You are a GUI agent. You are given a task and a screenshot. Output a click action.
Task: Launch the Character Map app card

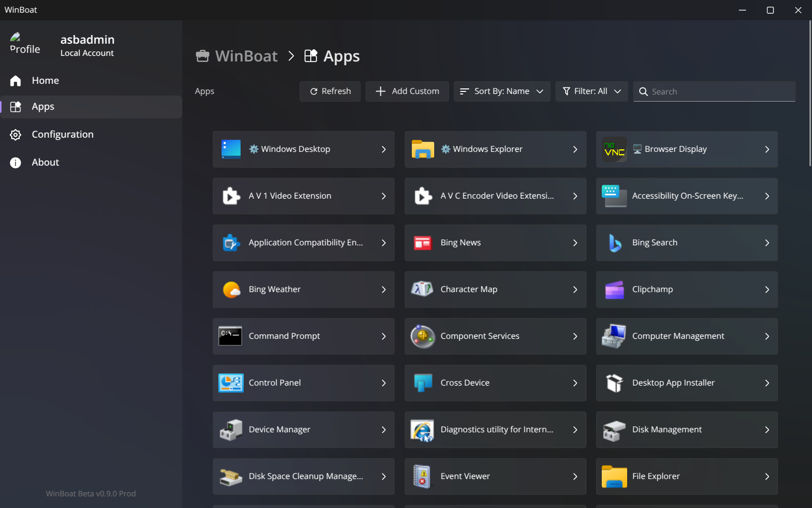pos(496,290)
